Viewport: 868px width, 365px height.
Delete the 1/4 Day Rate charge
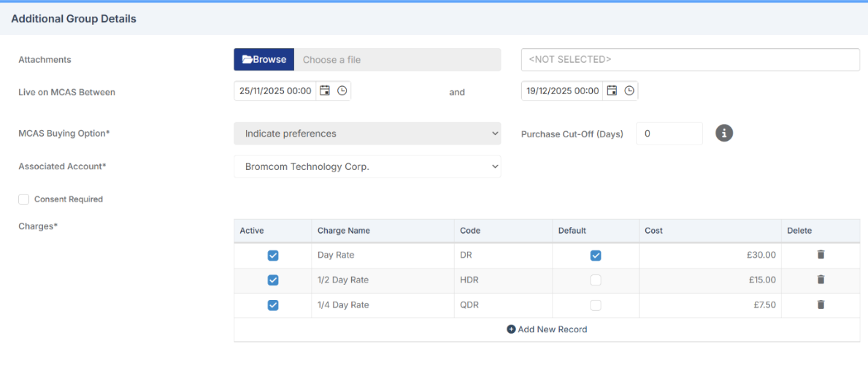coord(821,304)
